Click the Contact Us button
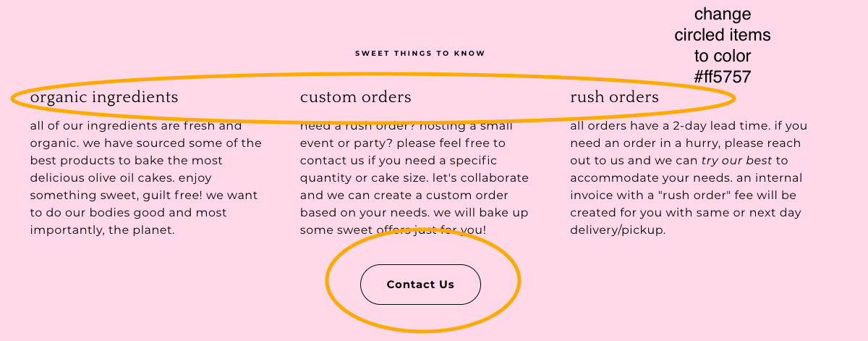Image resolution: width=868 pixels, height=341 pixels. click(420, 285)
